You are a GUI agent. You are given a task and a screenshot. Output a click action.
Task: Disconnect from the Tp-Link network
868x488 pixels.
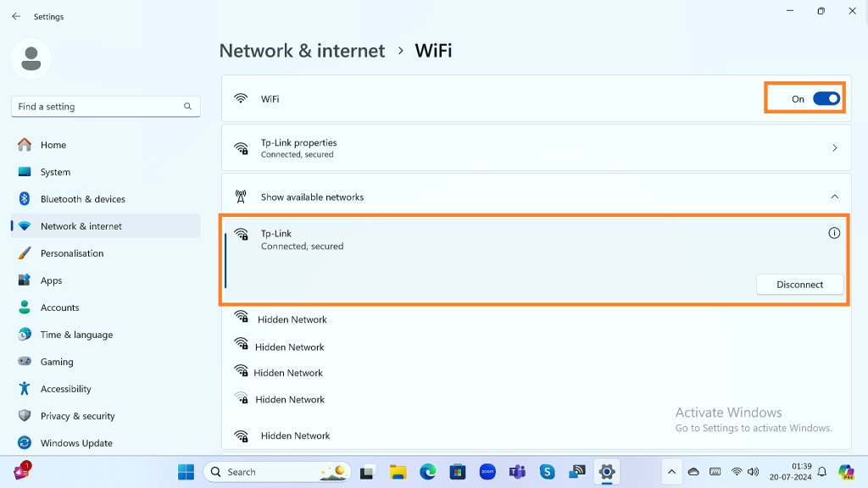coord(799,285)
